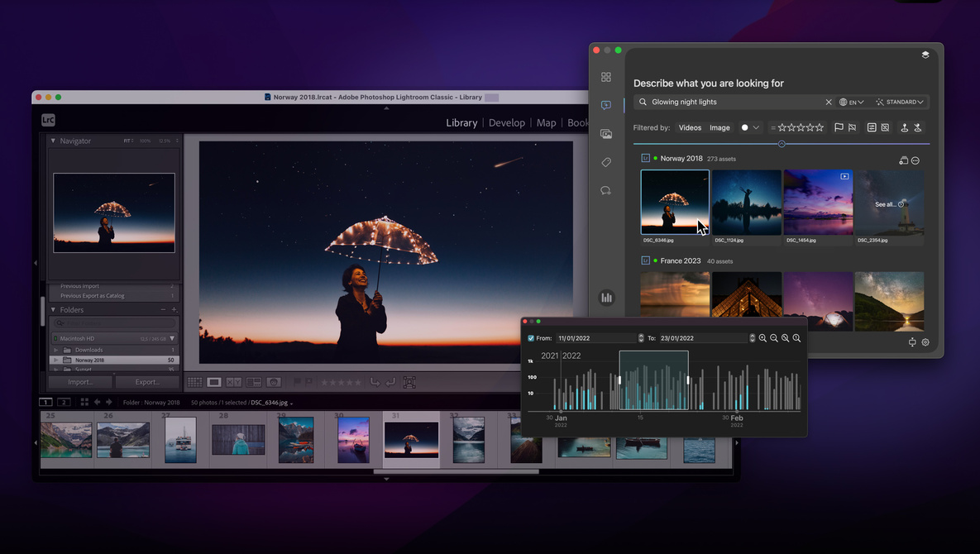Zoom in on the timeline histogram
Viewport: 980px width, 554px height.
pyautogui.click(x=762, y=338)
